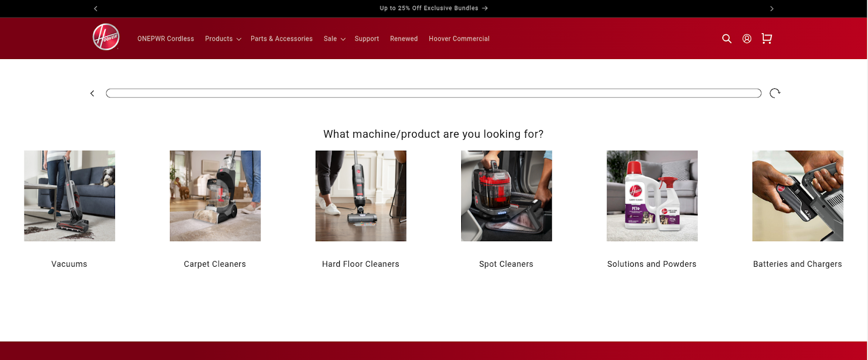
Task: Open the account profile icon
Action: pos(746,38)
